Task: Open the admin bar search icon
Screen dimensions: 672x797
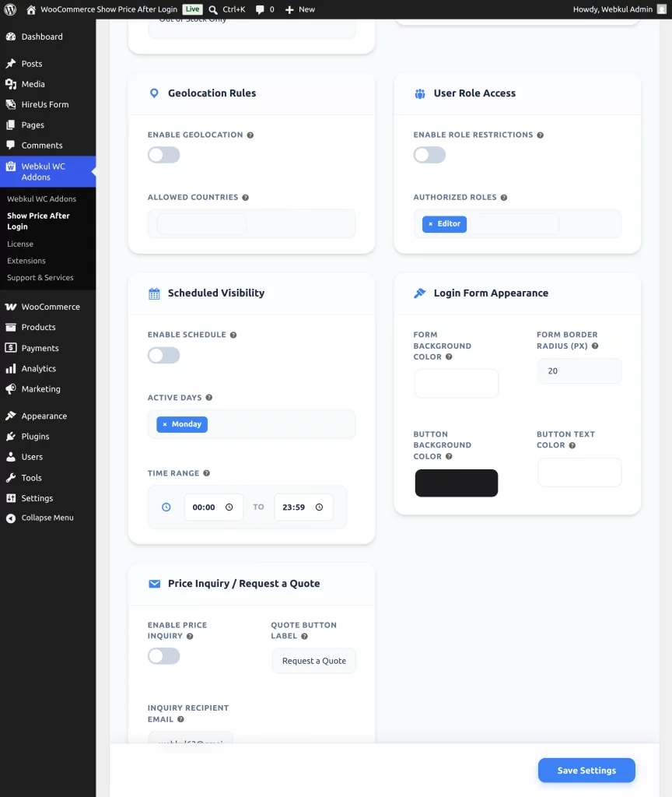Action: (213, 9)
